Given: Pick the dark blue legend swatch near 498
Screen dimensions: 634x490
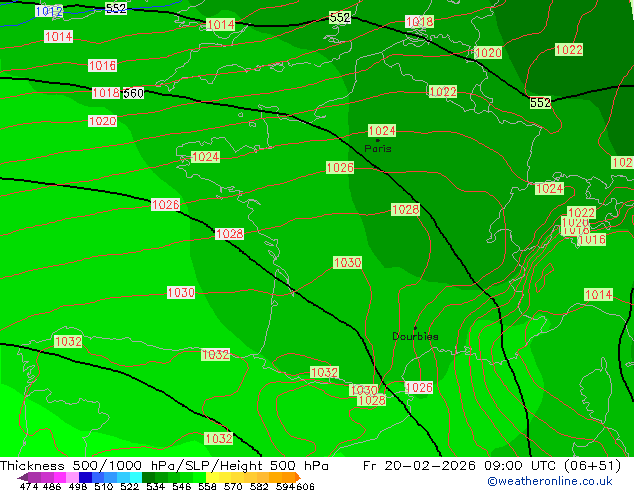Looking at the screenshot, I should pos(85,477).
